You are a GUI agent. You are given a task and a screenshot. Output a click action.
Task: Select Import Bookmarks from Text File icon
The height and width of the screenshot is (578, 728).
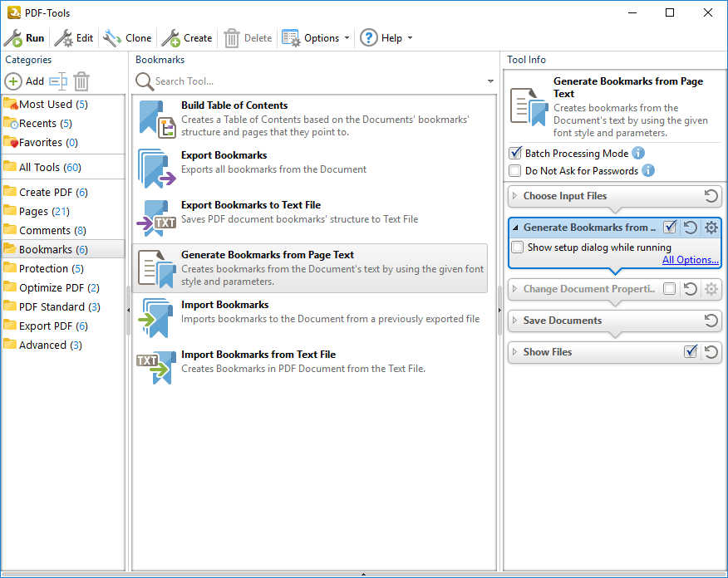pyautogui.click(x=157, y=367)
